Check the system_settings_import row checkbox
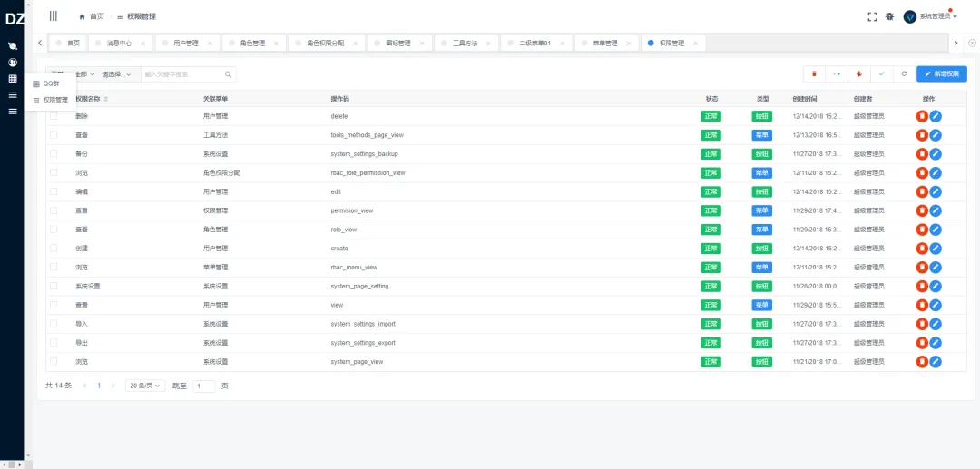Screen dimensions: 980x469 coord(54,324)
